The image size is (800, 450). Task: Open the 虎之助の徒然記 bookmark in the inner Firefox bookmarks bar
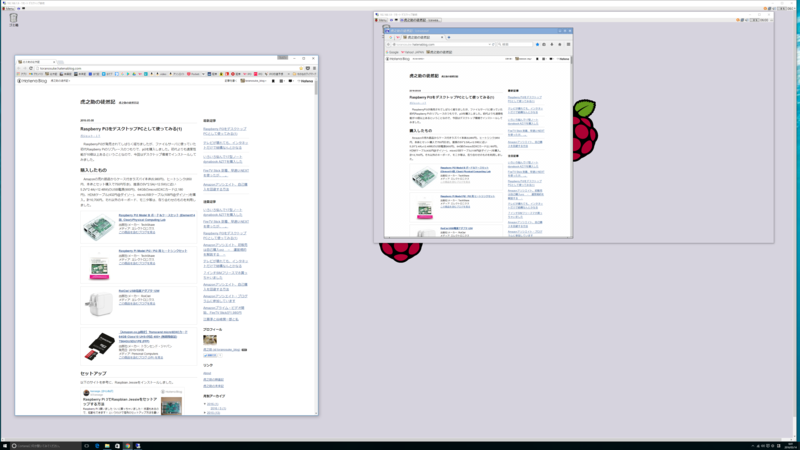439,52
